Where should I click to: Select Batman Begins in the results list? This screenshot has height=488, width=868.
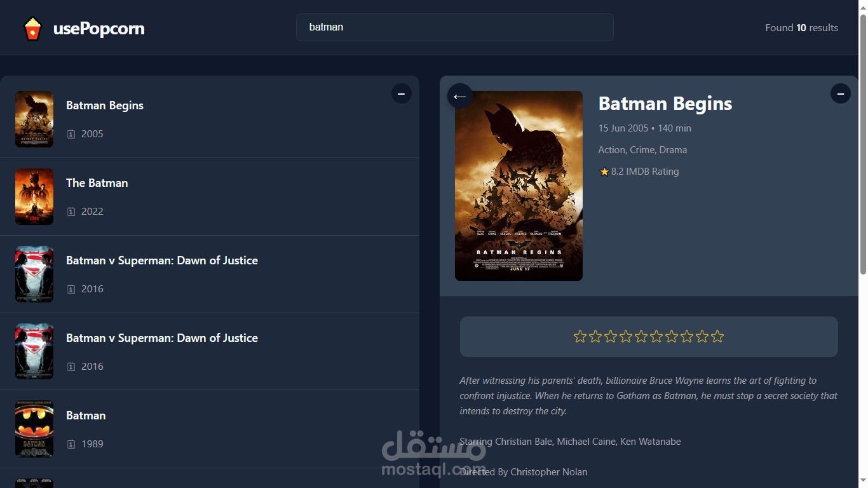[x=210, y=119]
